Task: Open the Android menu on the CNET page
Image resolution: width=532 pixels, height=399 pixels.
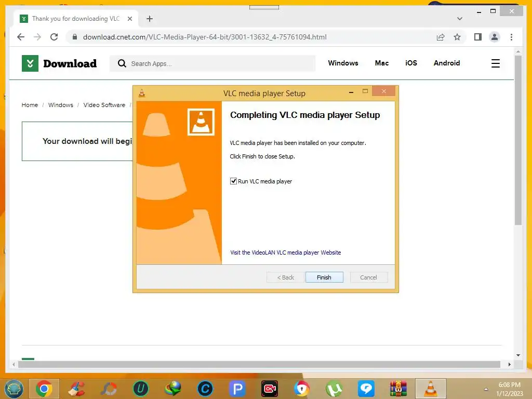Action: tap(446, 63)
